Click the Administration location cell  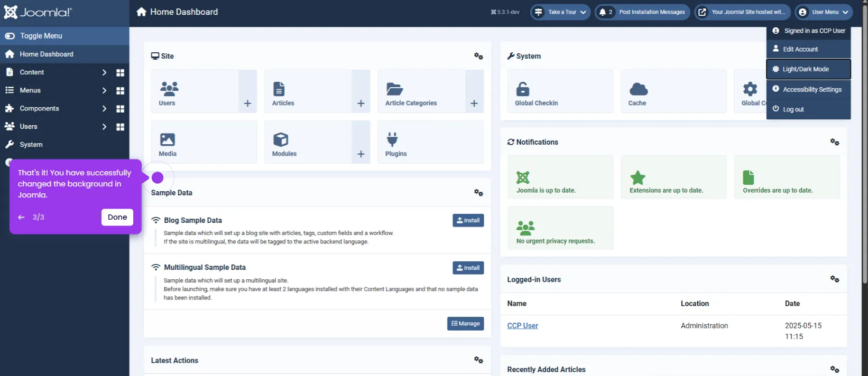pyautogui.click(x=704, y=326)
